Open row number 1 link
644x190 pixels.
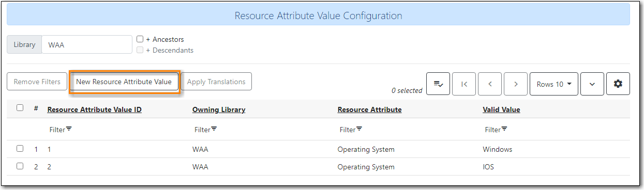(36, 149)
